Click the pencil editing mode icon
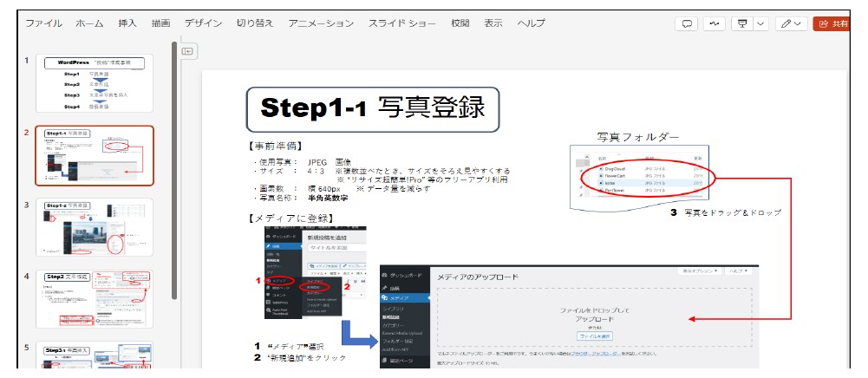 tap(786, 24)
